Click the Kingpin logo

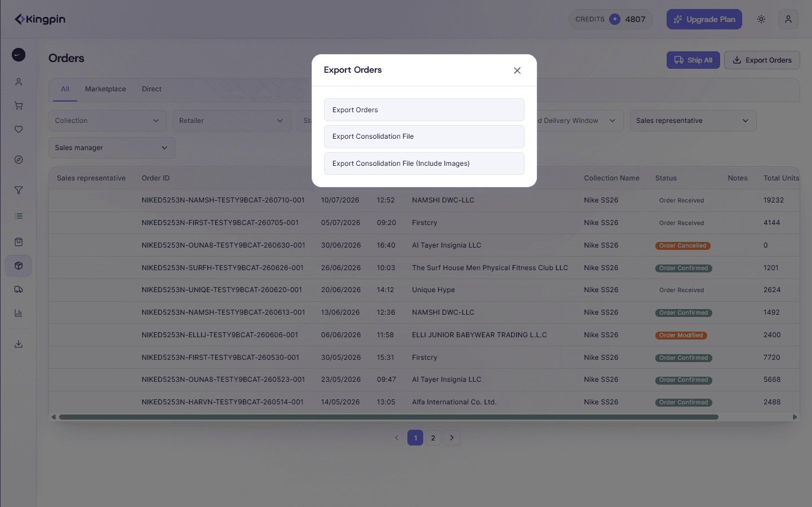point(40,19)
